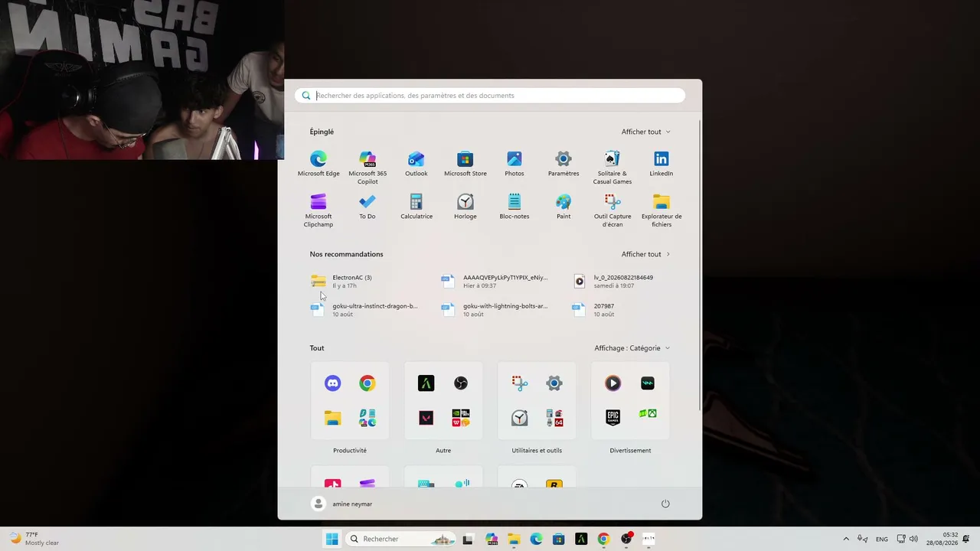Open OBS Studio from the taskbar
Viewport: 980px width, 551px height.
click(x=626, y=539)
